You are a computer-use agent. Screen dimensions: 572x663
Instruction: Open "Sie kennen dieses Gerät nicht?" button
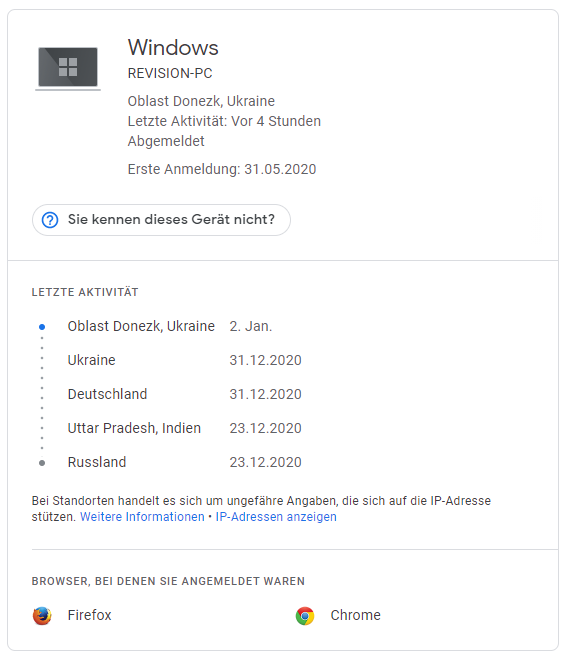coord(161,220)
